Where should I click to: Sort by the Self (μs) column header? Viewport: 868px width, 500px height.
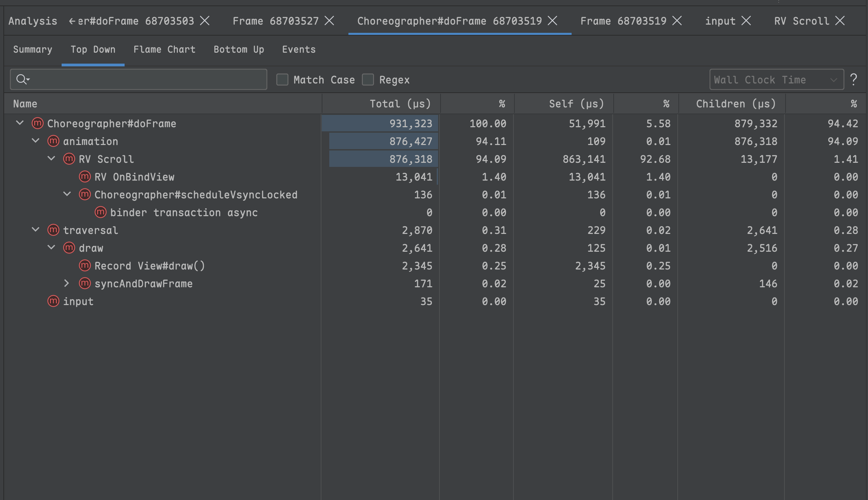point(576,104)
